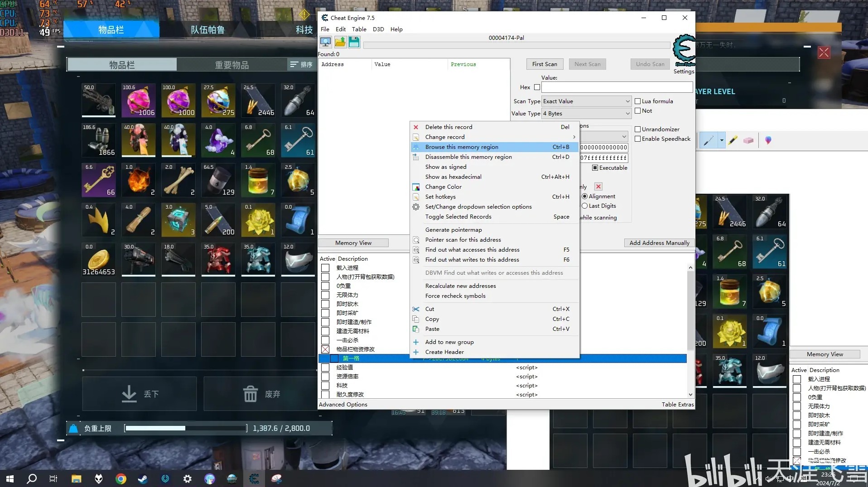Image resolution: width=868 pixels, height=487 pixels.
Task: Enable the Hex checkbox
Action: (537, 87)
